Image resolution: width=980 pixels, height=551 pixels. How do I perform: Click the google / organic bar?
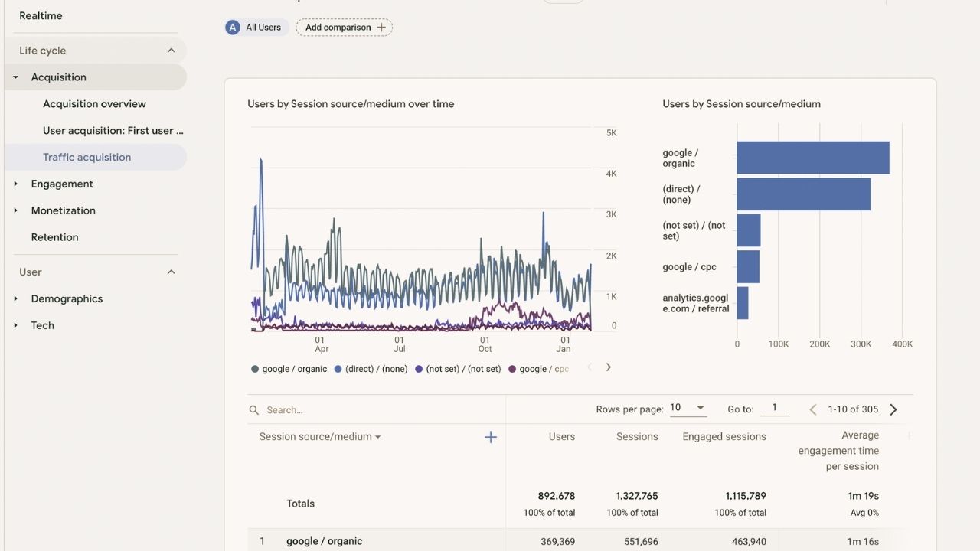812,158
